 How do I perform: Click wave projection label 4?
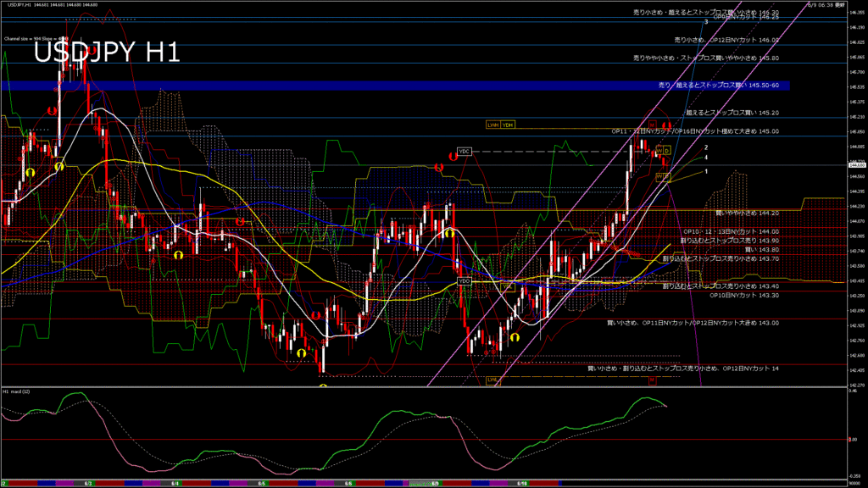pos(706,158)
